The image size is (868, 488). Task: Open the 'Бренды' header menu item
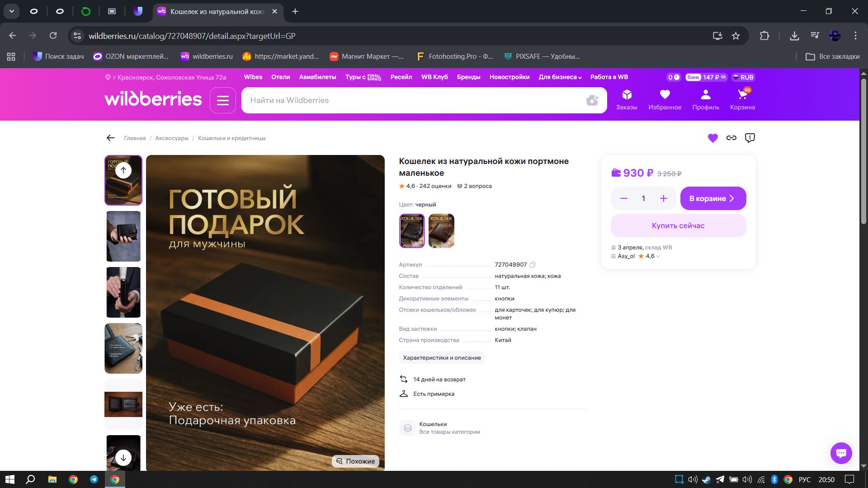[x=468, y=77]
